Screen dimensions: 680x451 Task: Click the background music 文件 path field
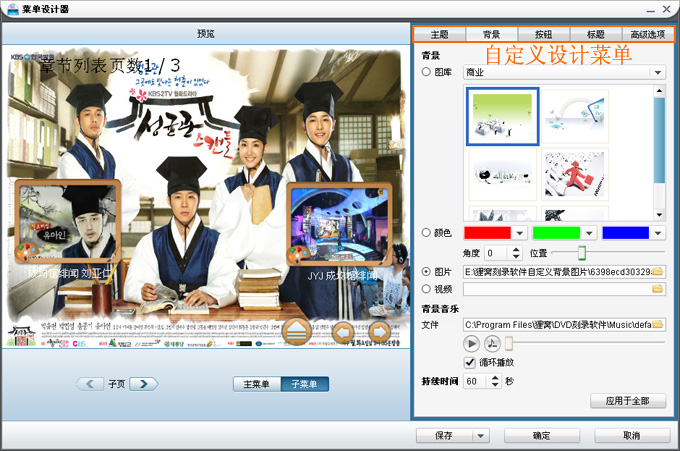pos(564,324)
